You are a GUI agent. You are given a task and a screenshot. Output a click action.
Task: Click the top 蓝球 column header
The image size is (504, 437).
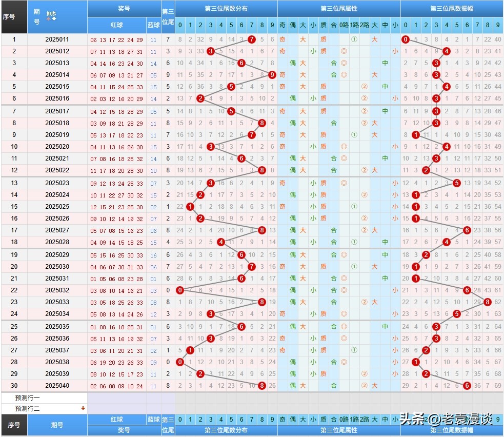pos(153,25)
